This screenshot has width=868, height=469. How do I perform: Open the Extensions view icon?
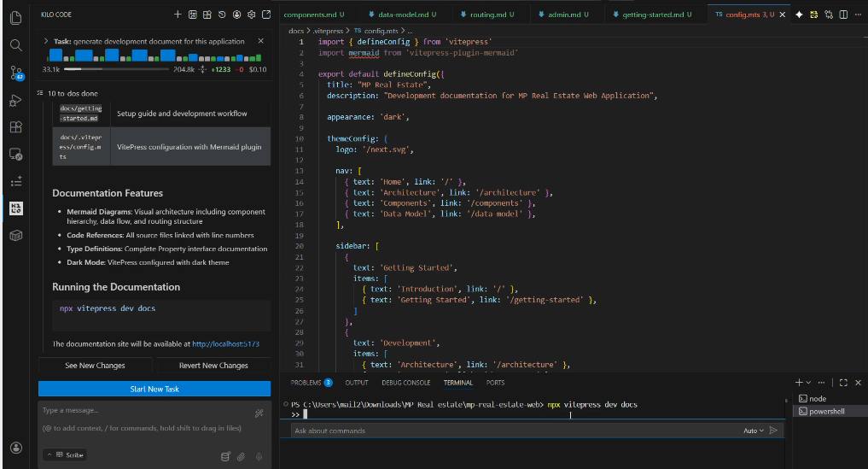(x=16, y=127)
